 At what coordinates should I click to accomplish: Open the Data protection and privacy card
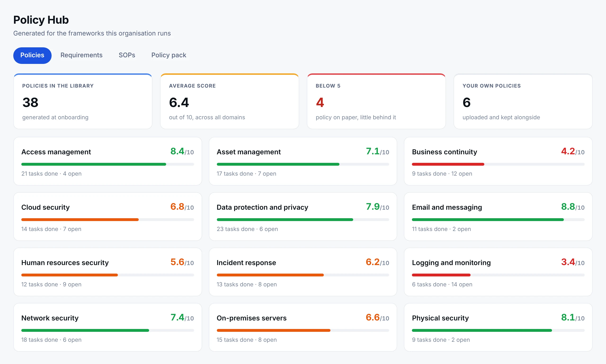pyautogui.click(x=303, y=217)
